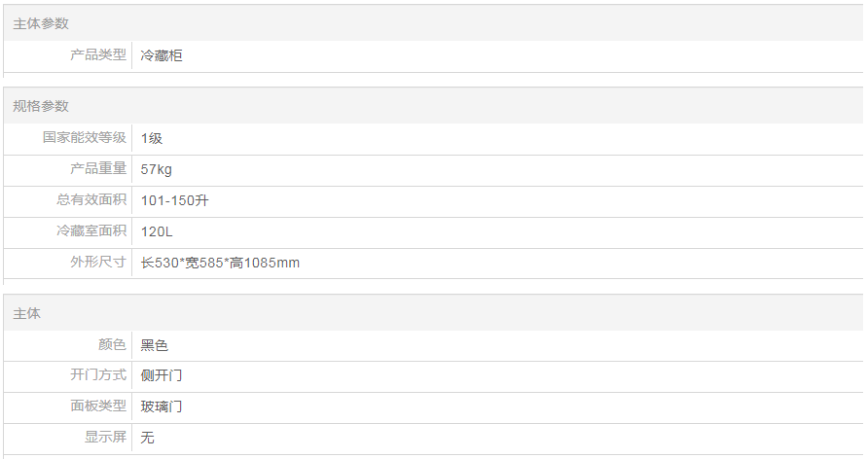
Task: Click the 120L value
Action: (x=157, y=231)
